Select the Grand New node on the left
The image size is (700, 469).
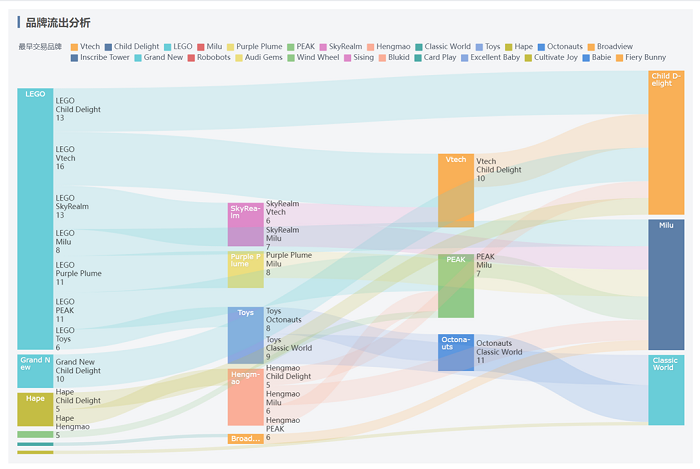[35, 371]
